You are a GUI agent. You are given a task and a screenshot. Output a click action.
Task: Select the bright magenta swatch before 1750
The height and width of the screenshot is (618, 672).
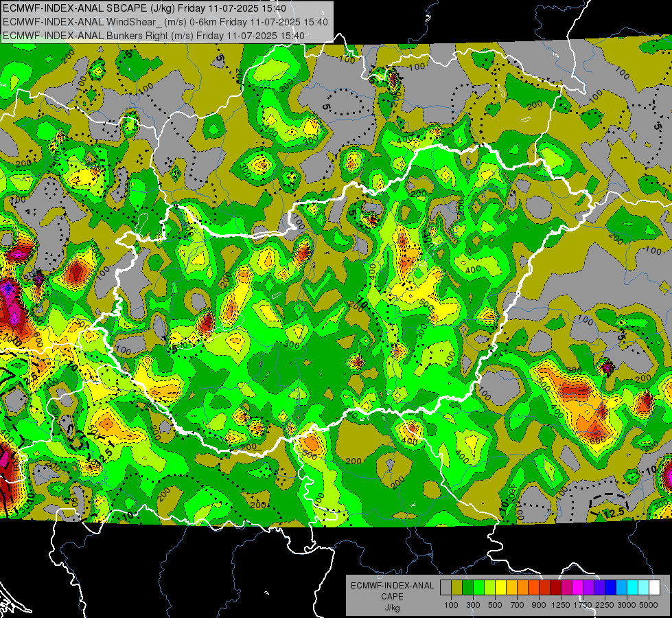pyautogui.click(x=578, y=588)
